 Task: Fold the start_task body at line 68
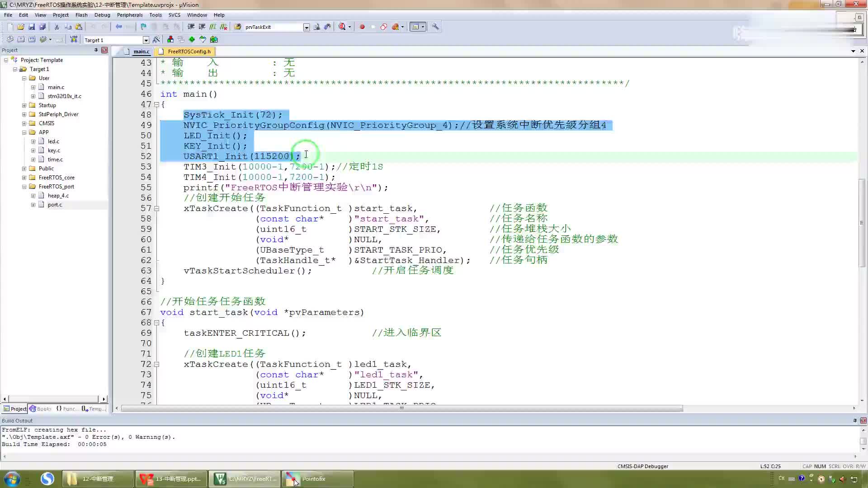coord(156,323)
